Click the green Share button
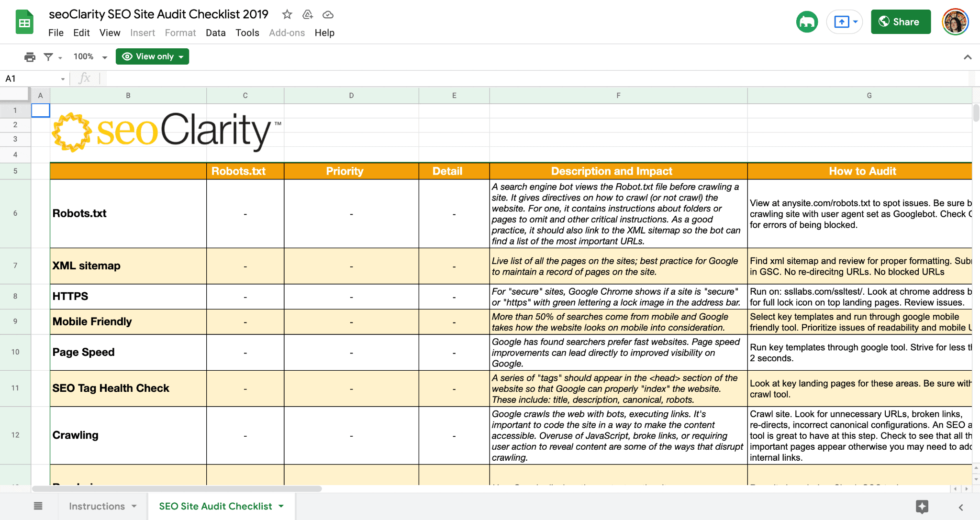 point(901,22)
